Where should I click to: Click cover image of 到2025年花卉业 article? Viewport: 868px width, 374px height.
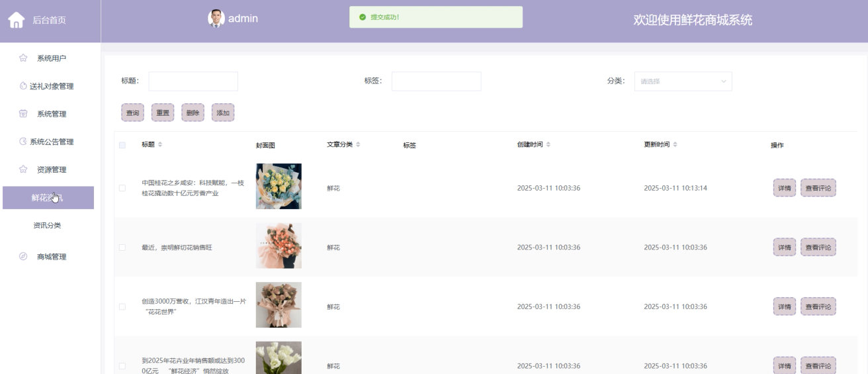click(279, 357)
